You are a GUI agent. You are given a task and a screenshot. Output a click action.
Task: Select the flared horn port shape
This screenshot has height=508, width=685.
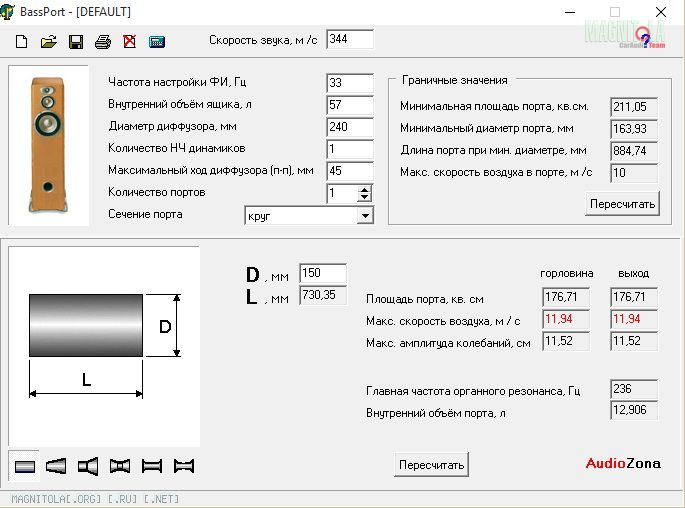88,466
